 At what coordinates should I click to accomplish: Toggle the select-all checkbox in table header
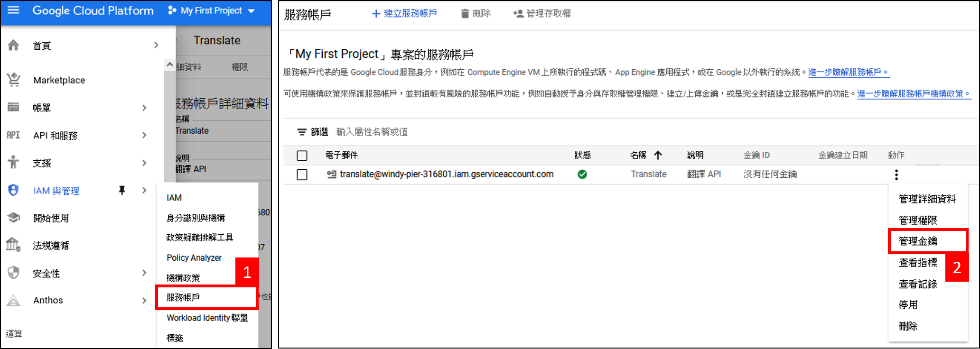302,156
